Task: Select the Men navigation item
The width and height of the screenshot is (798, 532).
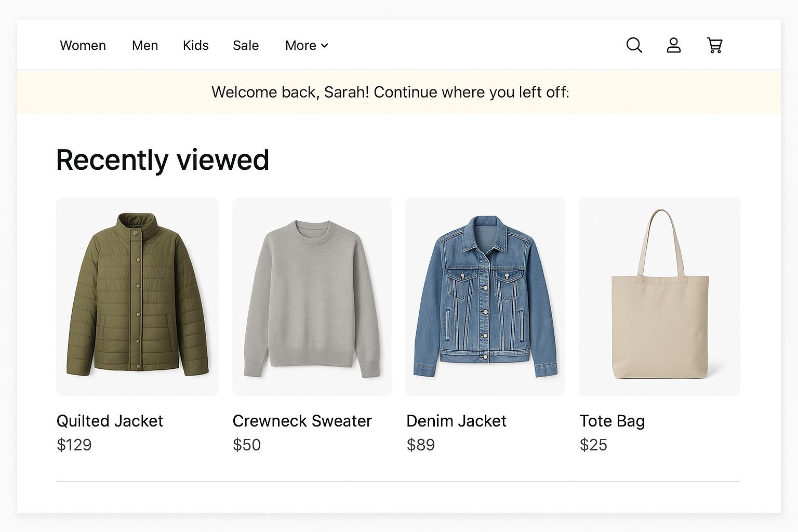Action: (x=145, y=46)
